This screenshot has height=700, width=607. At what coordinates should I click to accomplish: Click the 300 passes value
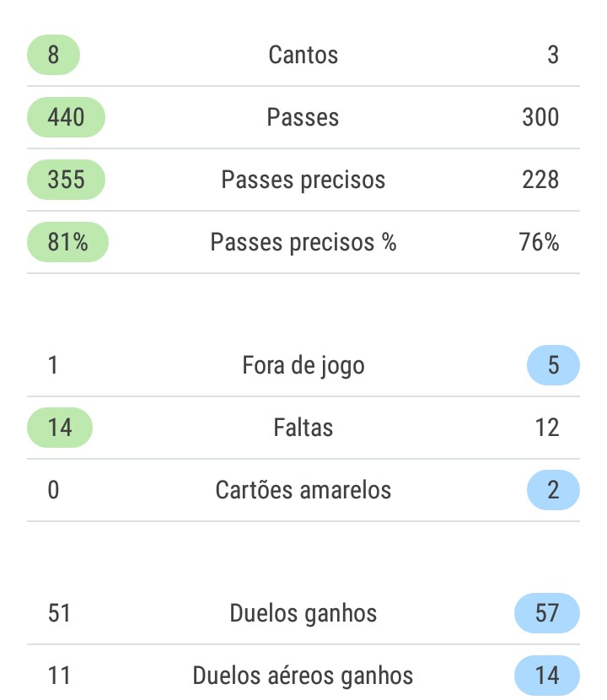tap(540, 117)
